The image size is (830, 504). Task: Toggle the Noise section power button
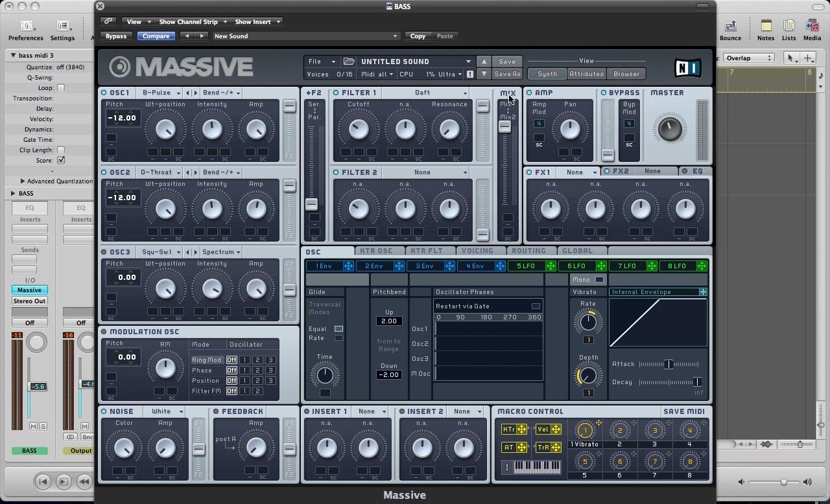[x=104, y=411]
